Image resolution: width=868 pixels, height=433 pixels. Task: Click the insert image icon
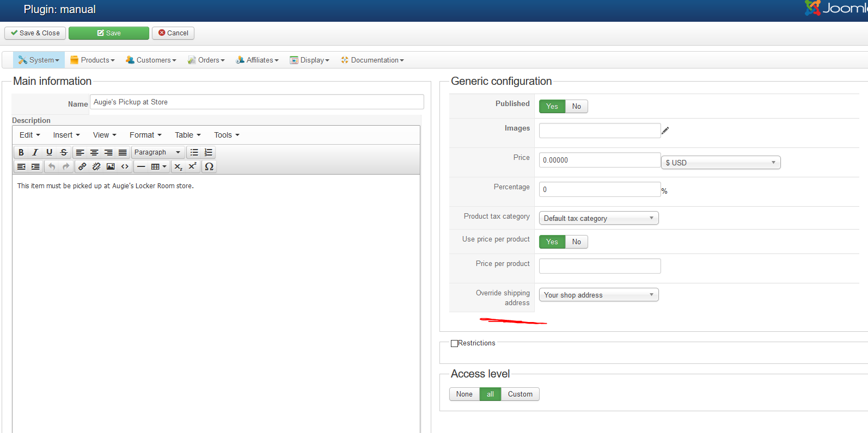[x=111, y=166]
